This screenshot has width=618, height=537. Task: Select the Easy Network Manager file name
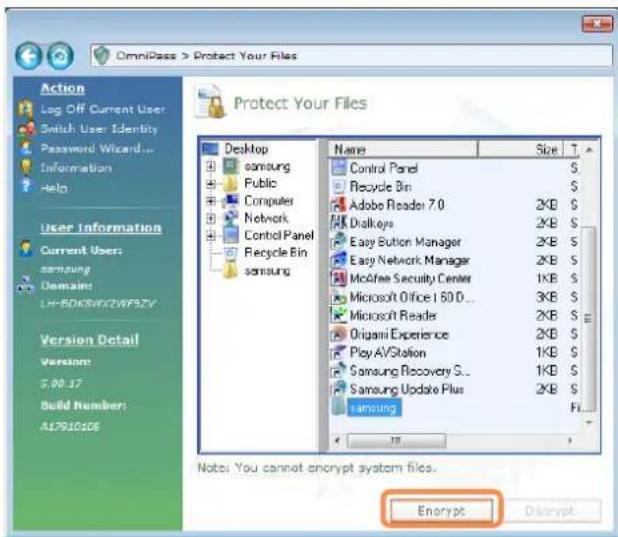pos(410,260)
